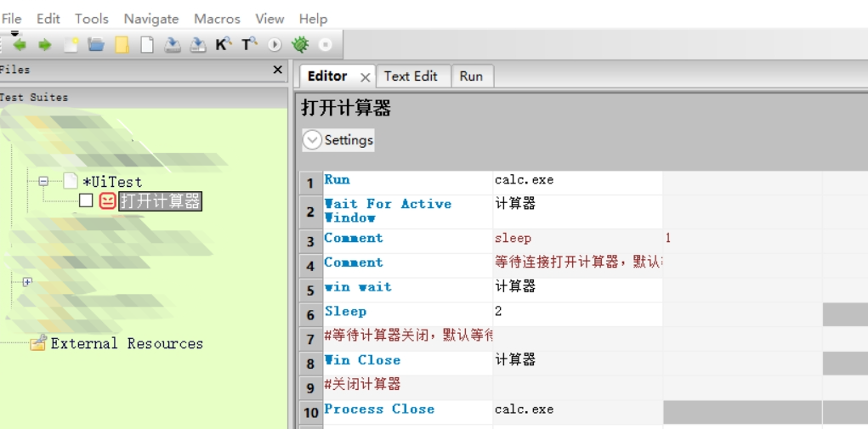Select row header 5 in the grid
Image resolution: width=868 pixels, height=429 pixels.
point(310,291)
